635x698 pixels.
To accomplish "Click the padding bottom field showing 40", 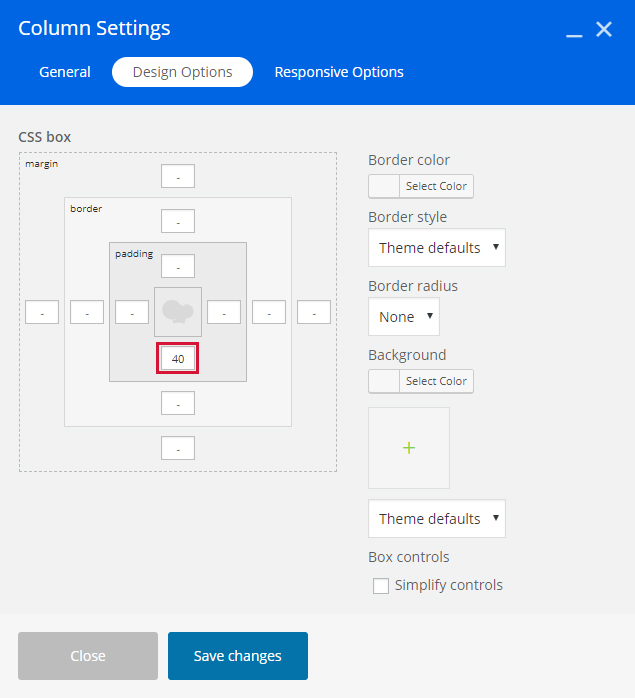I will (x=178, y=359).
